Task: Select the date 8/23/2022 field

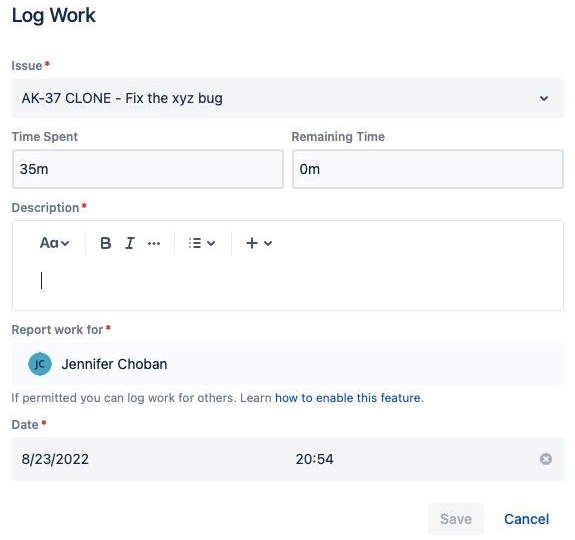Action: coord(55,459)
